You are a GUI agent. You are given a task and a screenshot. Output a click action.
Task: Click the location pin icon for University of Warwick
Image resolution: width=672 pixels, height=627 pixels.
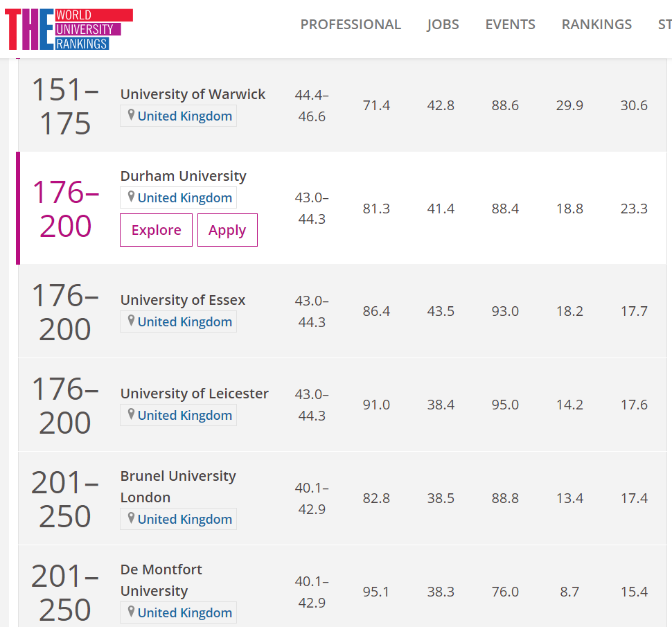pyautogui.click(x=130, y=115)
